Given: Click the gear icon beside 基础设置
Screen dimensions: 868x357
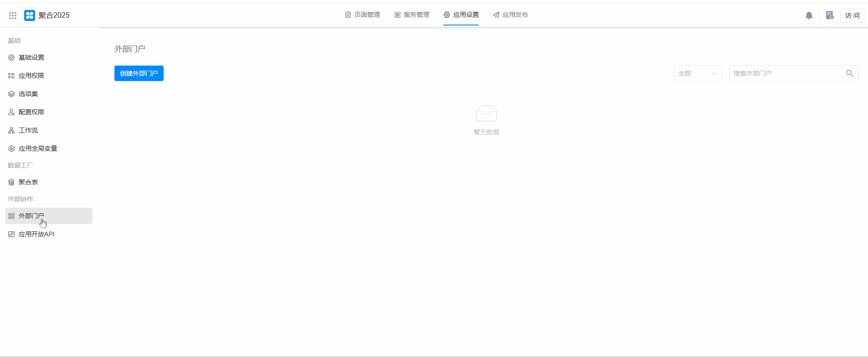Looking at the screenshot, I should click(x=11, y=58).
